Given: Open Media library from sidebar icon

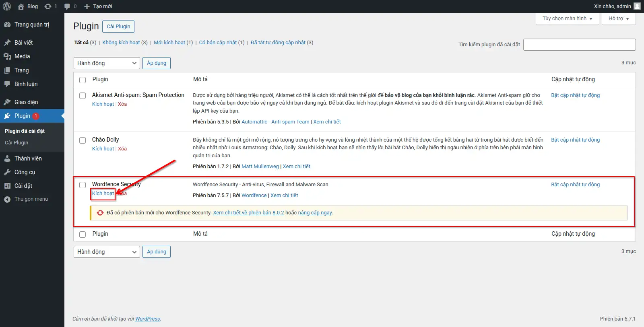Looking at the screenshot, I should 7,56.
